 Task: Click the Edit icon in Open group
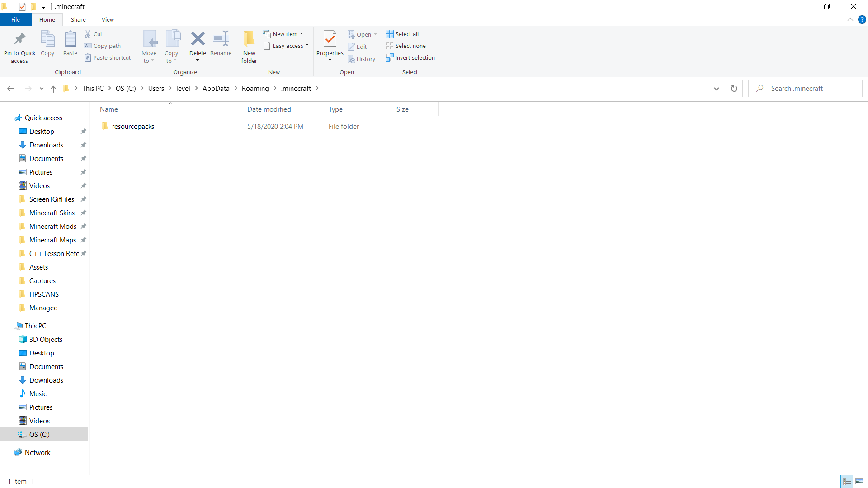coord(351,47)
